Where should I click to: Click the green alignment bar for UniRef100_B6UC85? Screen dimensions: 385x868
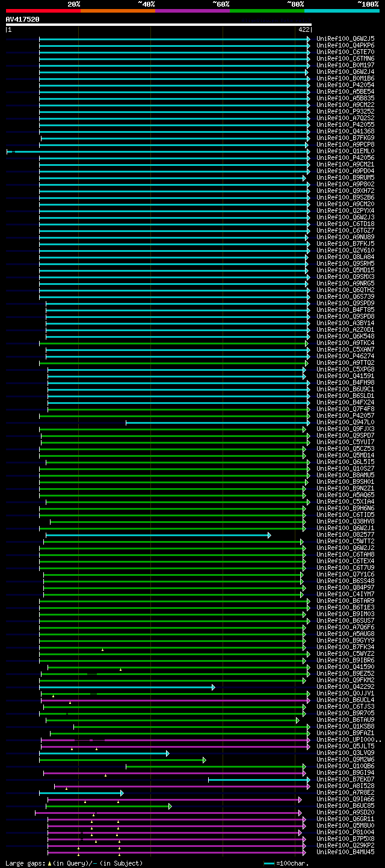point(109,806)
